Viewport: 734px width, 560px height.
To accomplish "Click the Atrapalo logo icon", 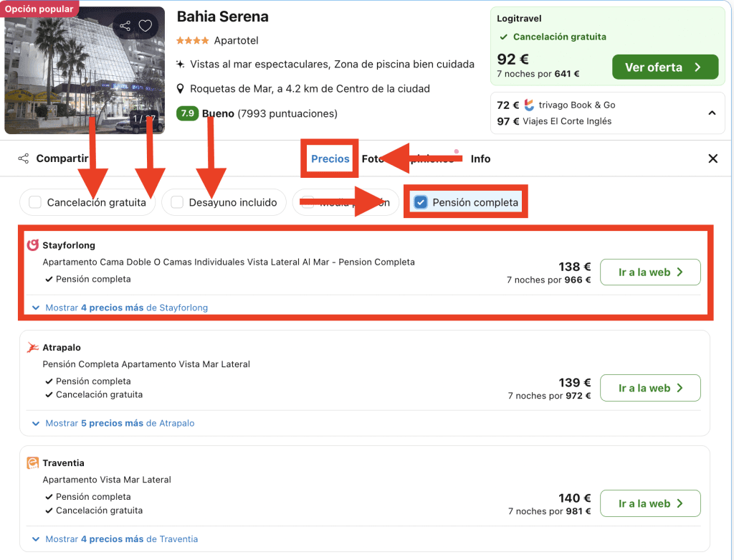I will point(32,348).
